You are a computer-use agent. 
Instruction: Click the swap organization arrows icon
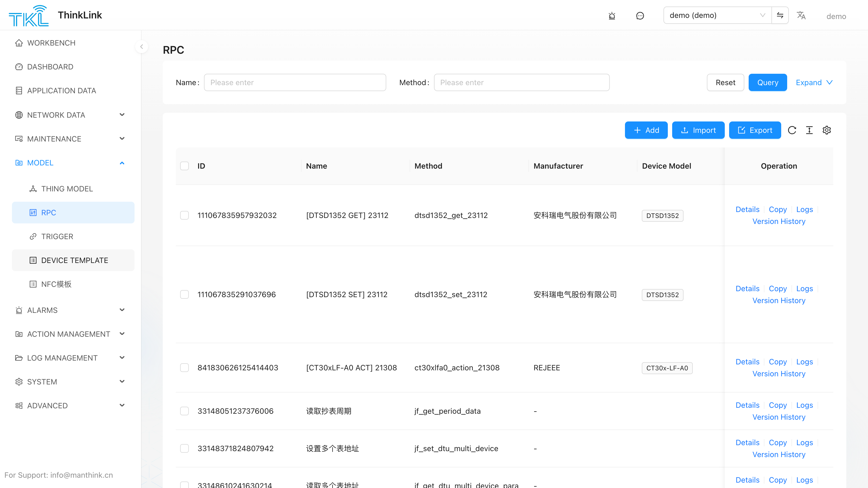tap(780, 15)
